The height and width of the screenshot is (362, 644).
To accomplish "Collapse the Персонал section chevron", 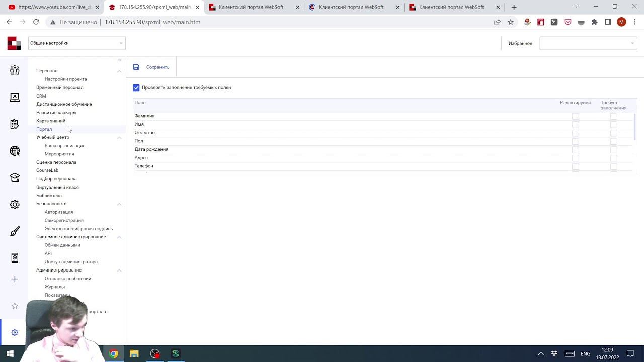I will (x=119, y=71).
